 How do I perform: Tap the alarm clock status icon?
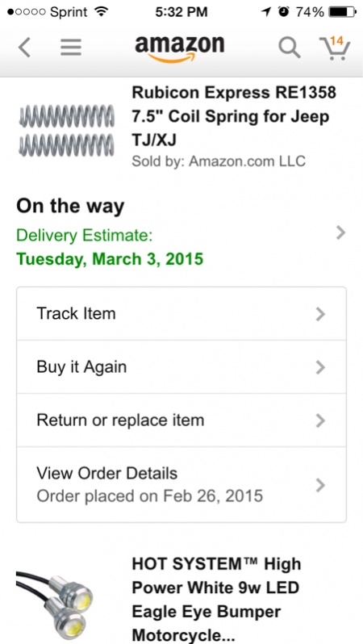283,12
